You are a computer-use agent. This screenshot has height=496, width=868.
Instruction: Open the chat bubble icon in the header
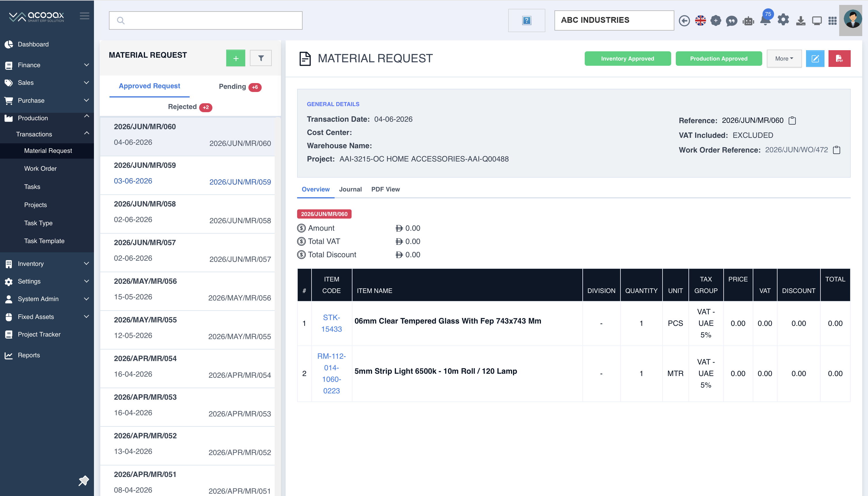(x=731, y=21)
